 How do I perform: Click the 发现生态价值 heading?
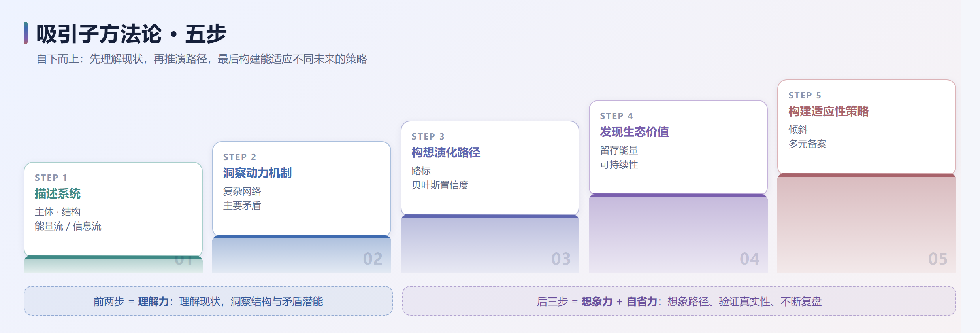coord(634,132)
